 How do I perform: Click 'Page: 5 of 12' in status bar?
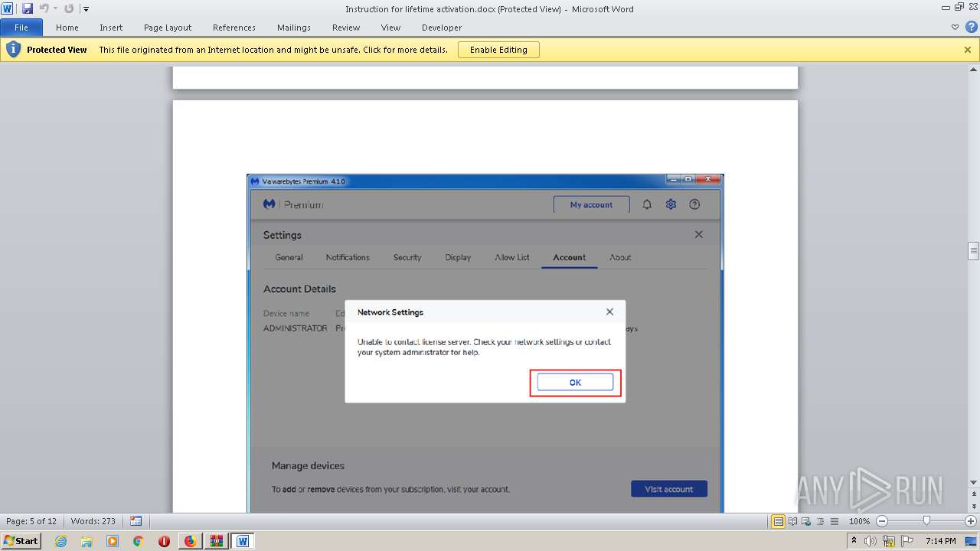pyautogui.click(x=31, y=521)
